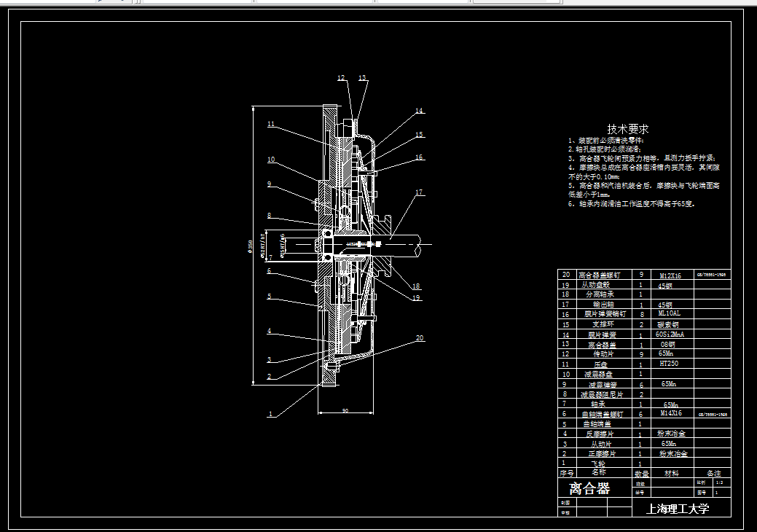Viewport: 757px width, 532px height.
Task: Select the 离合器 drawing title
Action: tap(589, 488)
